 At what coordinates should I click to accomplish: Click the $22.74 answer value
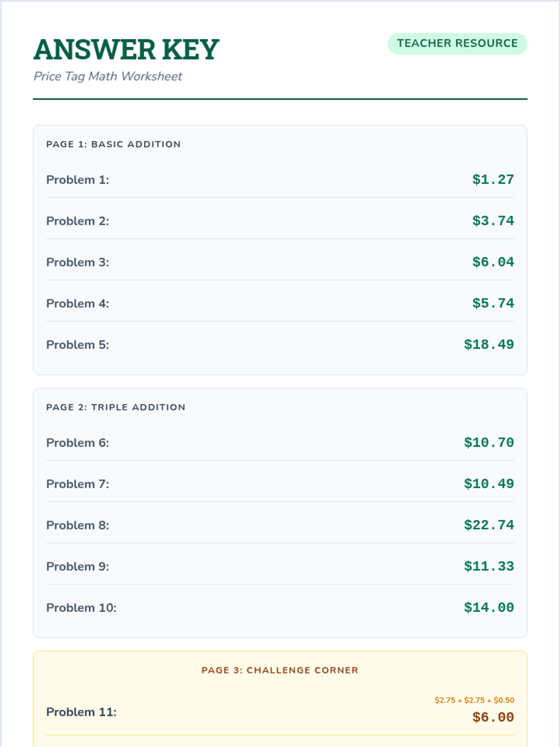pyautogui.click(x=489, y=525)
